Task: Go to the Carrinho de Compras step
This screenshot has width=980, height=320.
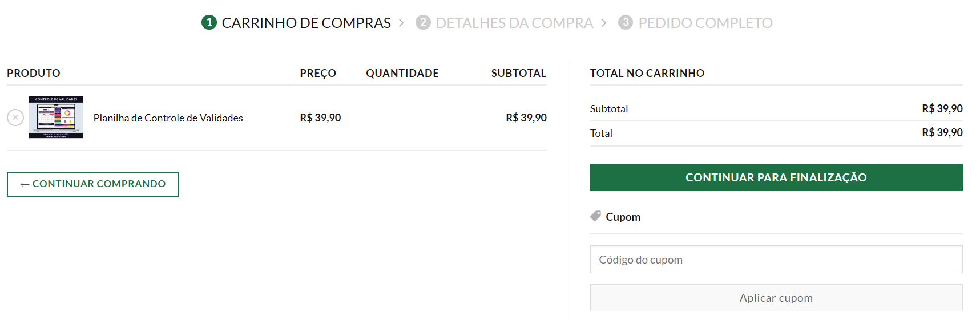Action: [306, 23]
